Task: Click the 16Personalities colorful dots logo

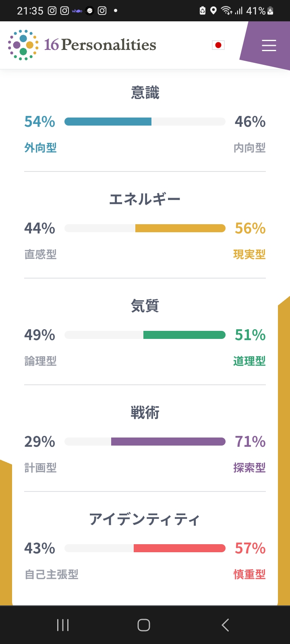Action: click(23, 45)
